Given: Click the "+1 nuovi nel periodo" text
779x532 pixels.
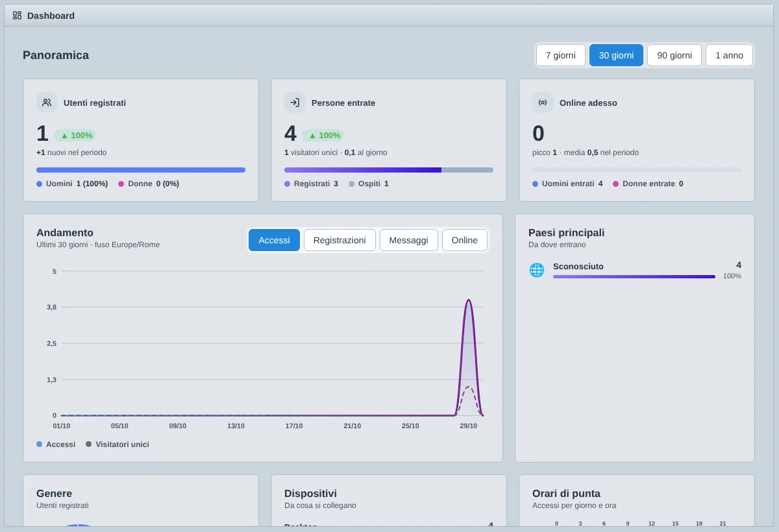Looking at the screenshot, I should [x=71, y=152].
